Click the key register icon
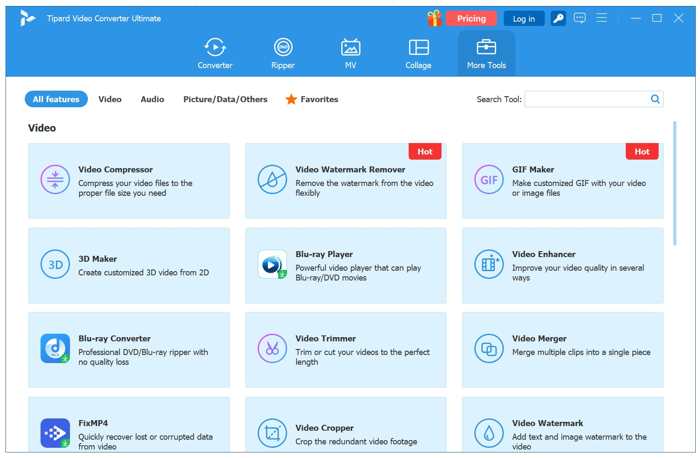Screen dimensions: 700x458 coord(559,18)
